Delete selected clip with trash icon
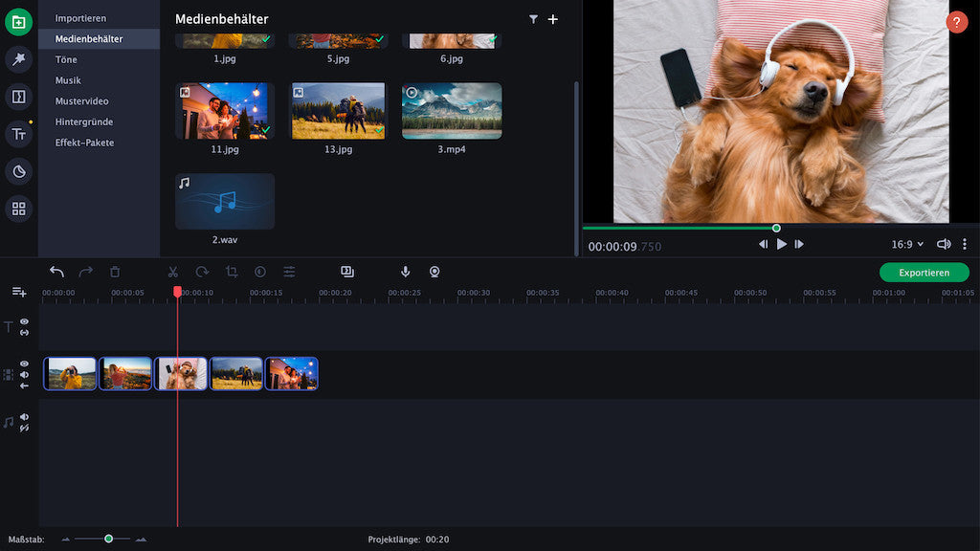The image size is (980, 551). [x=115, y=272]
